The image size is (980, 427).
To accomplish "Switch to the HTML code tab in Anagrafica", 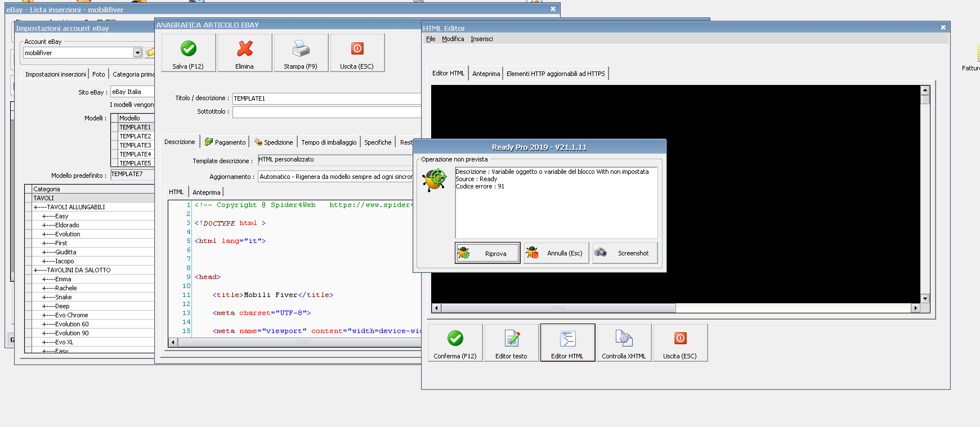I will (176, 192).
